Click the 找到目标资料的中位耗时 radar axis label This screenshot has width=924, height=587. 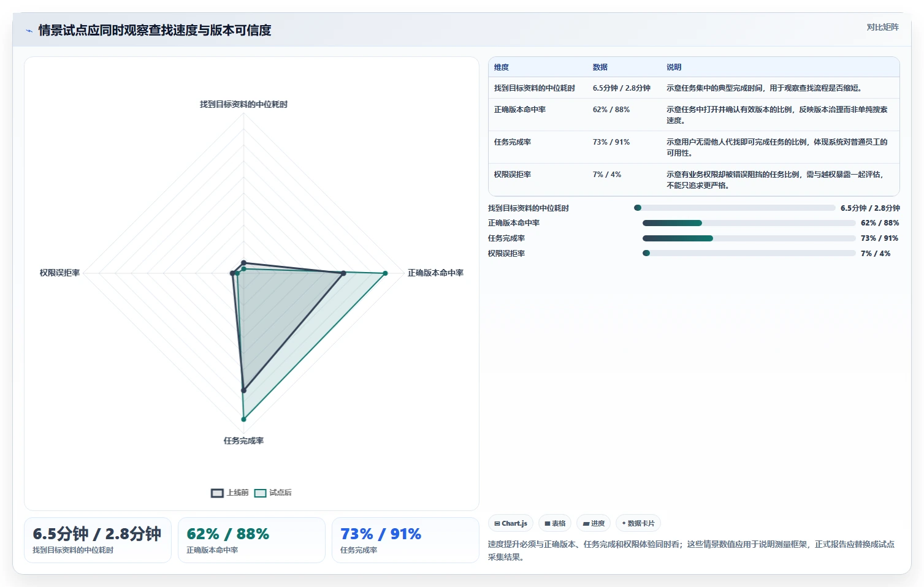243,104
